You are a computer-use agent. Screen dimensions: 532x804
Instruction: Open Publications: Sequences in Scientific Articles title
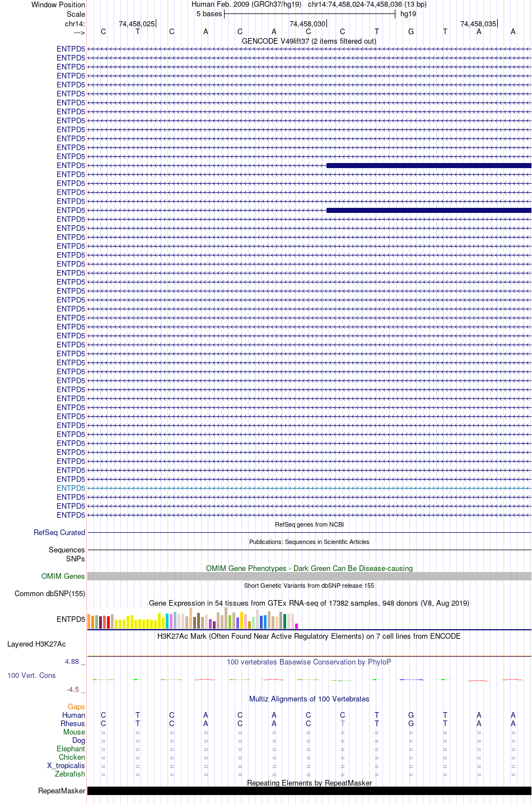(309, 542)
